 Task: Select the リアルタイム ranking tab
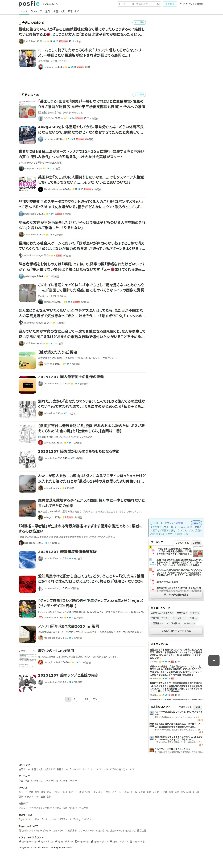[x=182, y=543]
